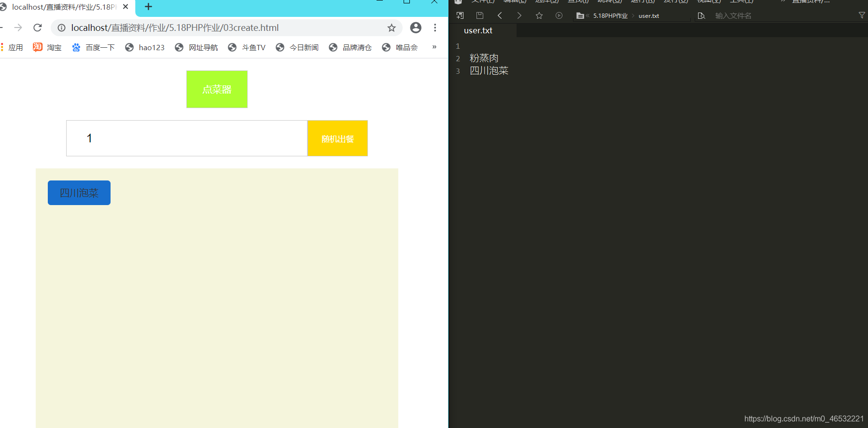
Task: Click the browser forward arrow
Action: coord(18,28)
